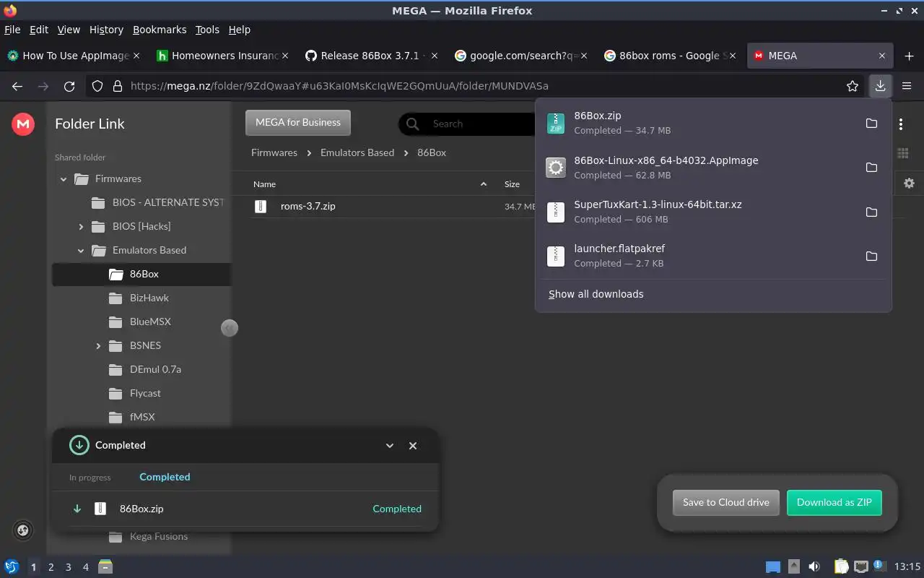This screenshot has height=578, width=924.
Task: Open containing folder for SuperTuxKart download
Action: click(x=871, y=212)
